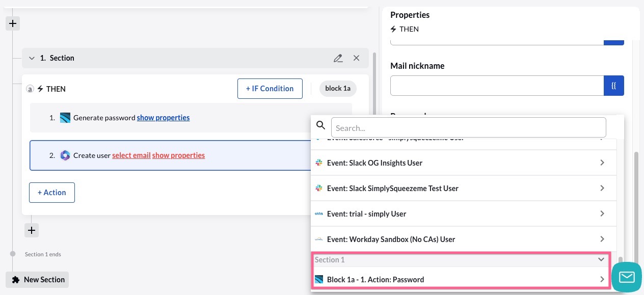The width and height of the screenshot is (644, 295).
Task: Click the block 1a badge
Action: point(338,89)
